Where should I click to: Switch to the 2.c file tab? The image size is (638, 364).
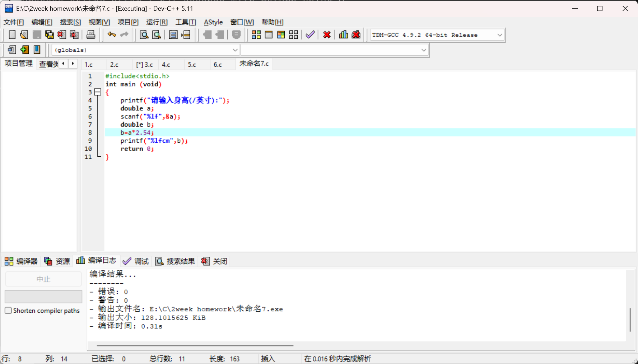[x=114, y=65]
